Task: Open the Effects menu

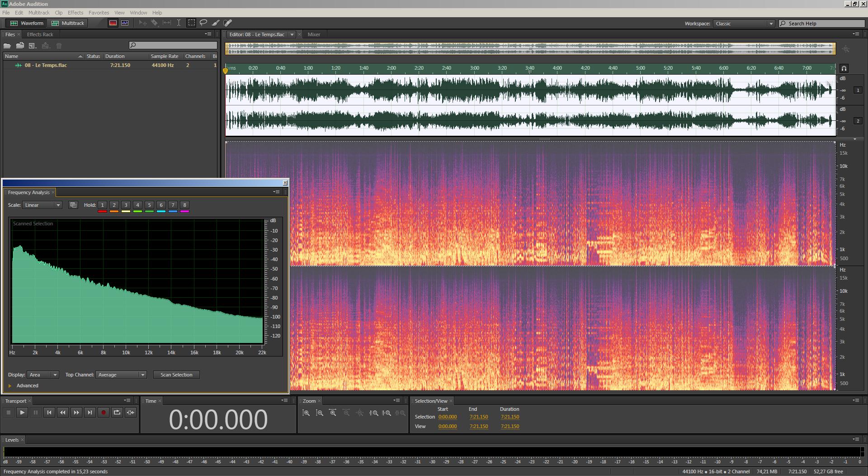Action: (75, 13)
